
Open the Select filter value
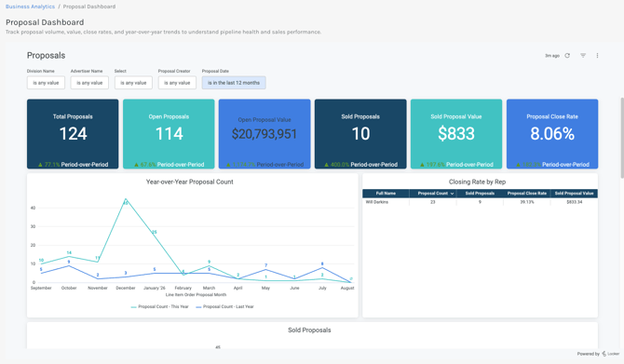(133, 83)
